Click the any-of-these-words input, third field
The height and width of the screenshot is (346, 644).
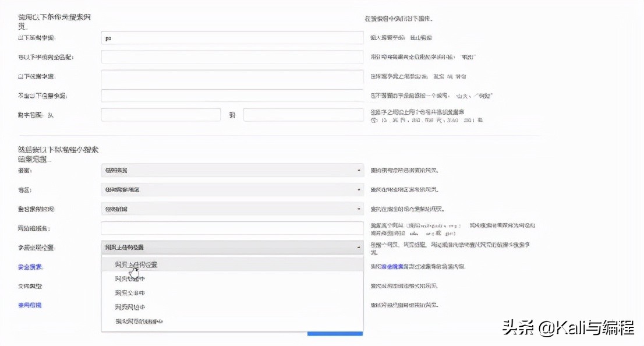(x=232, y=76)
